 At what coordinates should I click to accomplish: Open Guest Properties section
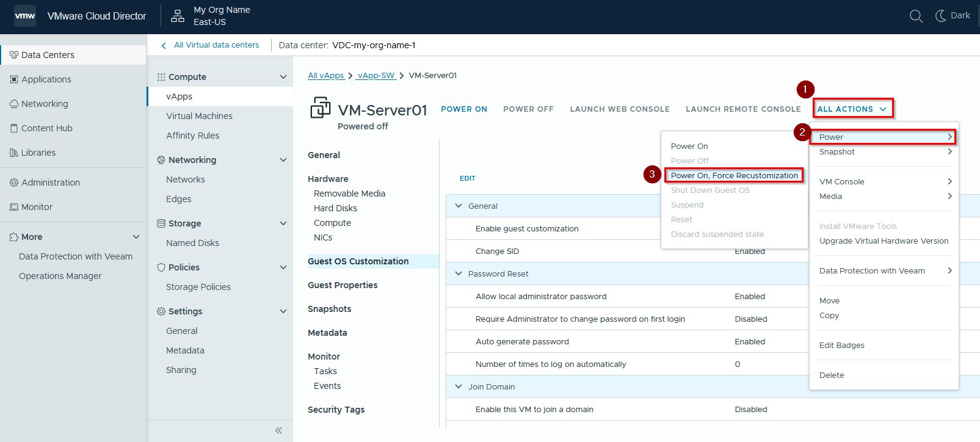(343, 285)
